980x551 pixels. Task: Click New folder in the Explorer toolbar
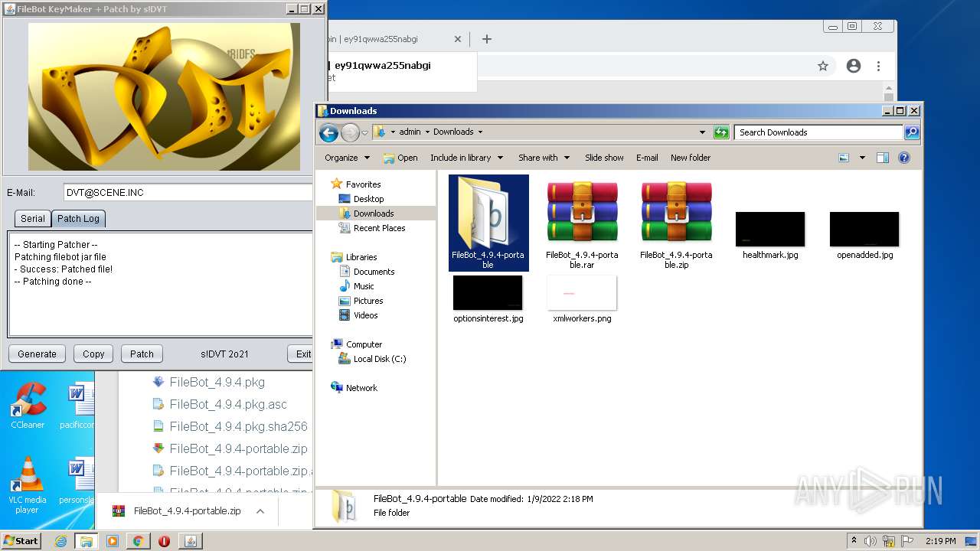tap(691, 158)
